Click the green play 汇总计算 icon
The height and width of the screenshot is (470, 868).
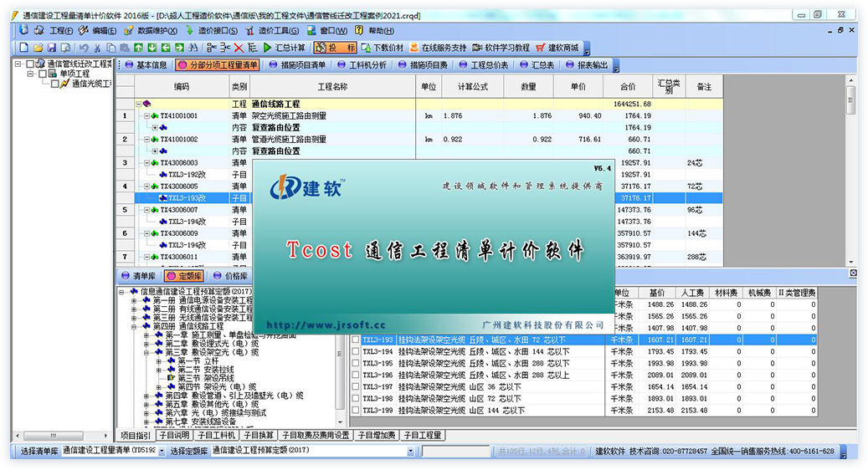268,48
